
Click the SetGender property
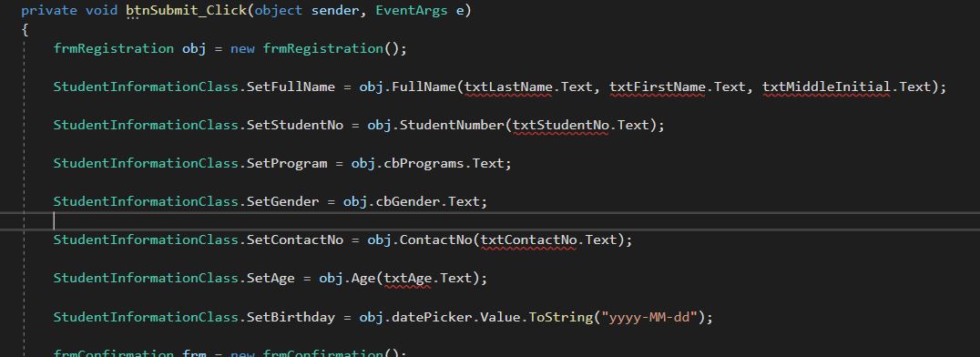pyautogui.click(x=283, y=201)
